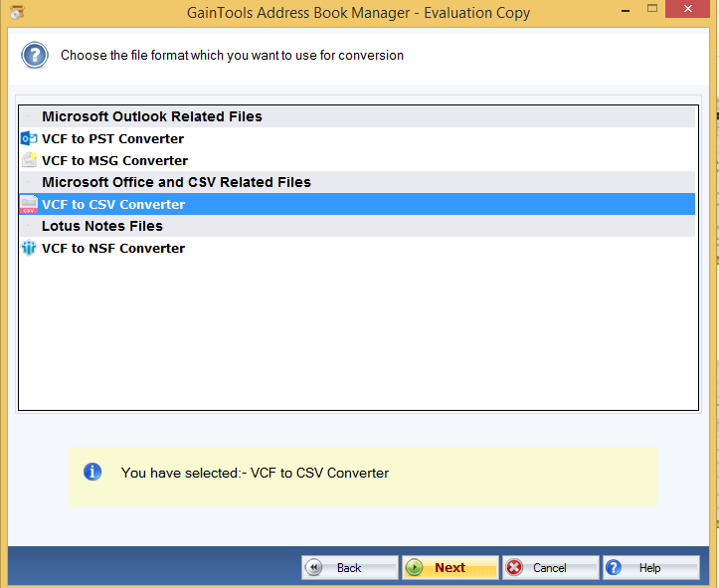Click the blue info icon in the selection note
This screenshot has height=588, width=719.
click(x=92, y=472)
